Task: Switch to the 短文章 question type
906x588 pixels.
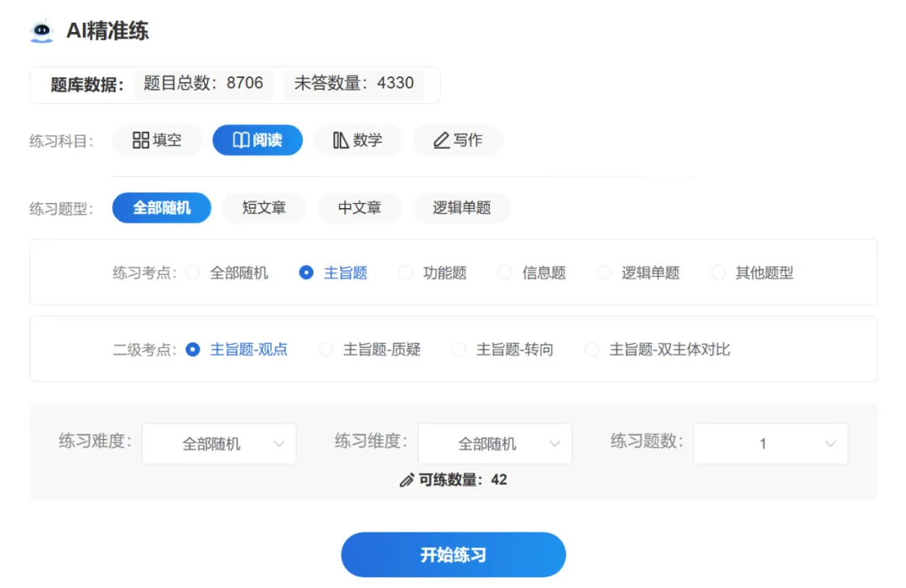Action: point(264,208)
